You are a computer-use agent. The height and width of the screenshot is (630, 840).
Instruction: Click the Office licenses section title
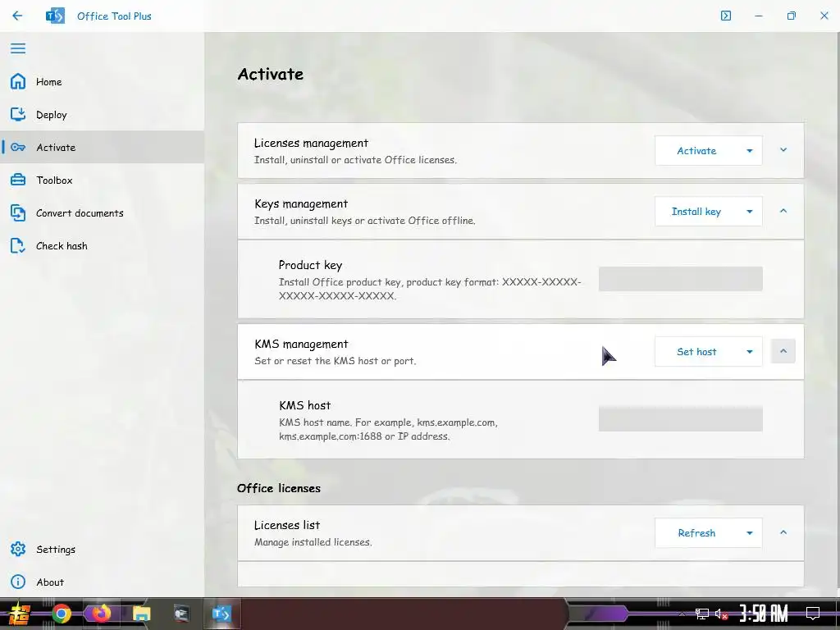pos(279,488)
